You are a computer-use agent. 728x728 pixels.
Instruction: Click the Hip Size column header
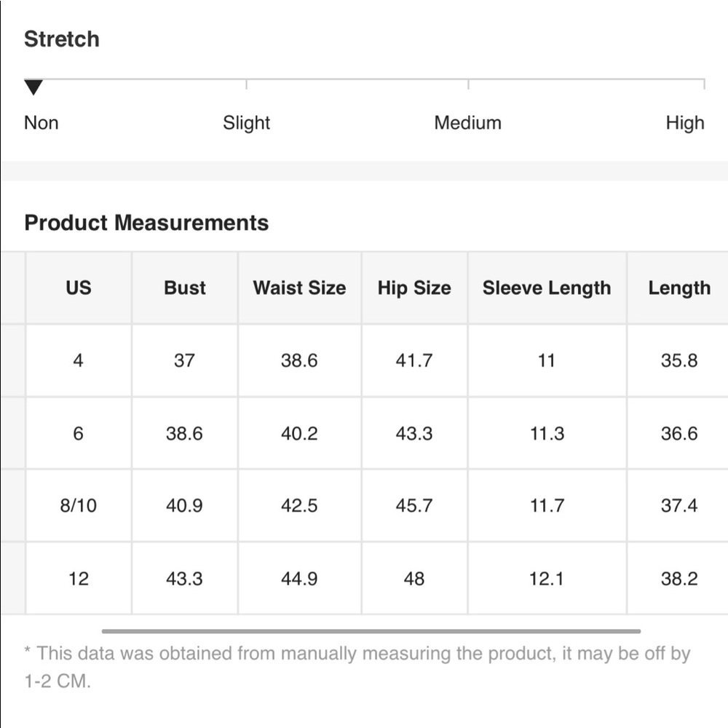point(414,288)
